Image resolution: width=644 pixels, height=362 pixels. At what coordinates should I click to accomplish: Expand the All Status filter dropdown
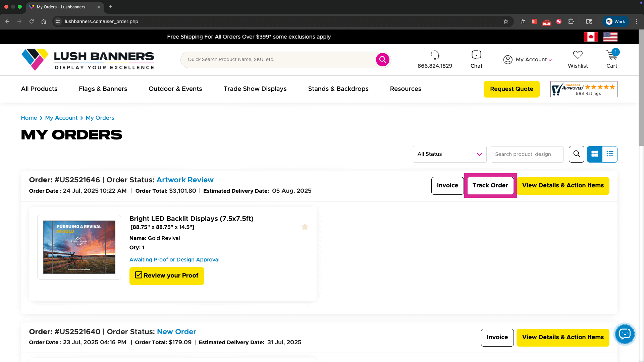coord(449,154)
